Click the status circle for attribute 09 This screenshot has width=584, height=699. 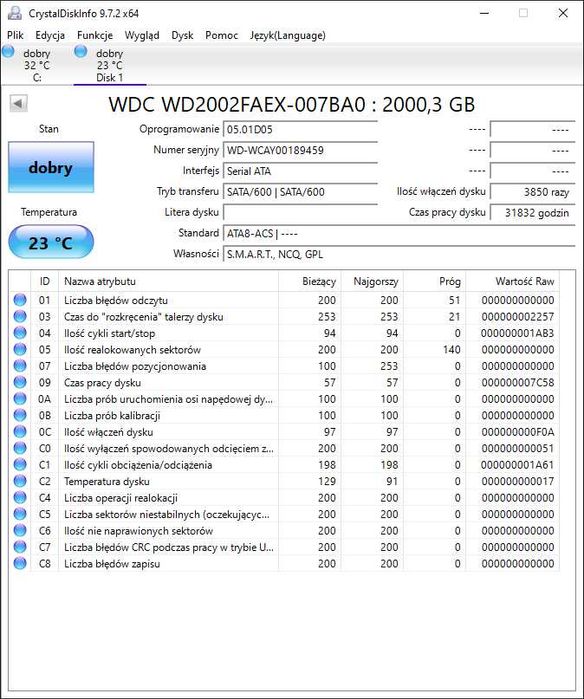[20, 382]
